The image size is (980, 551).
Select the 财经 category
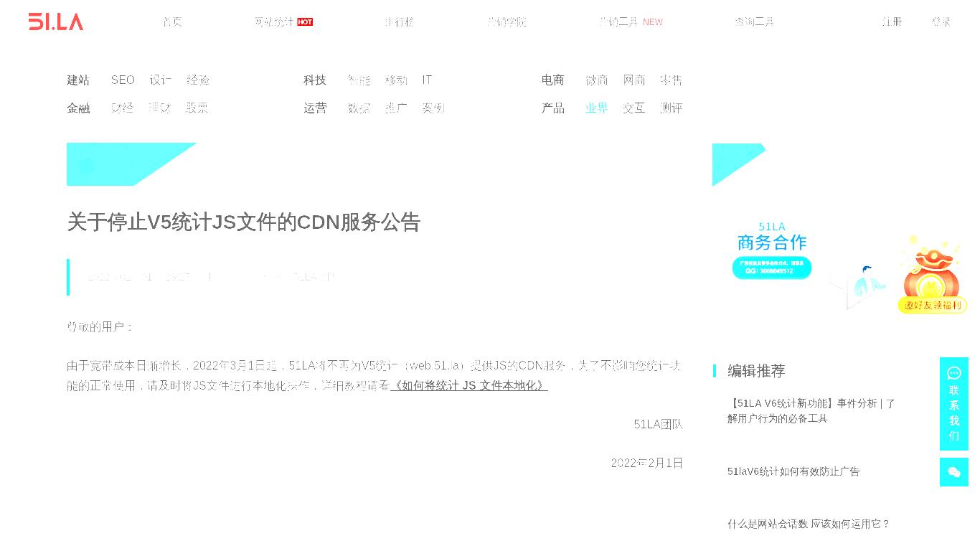coord(123,108)
